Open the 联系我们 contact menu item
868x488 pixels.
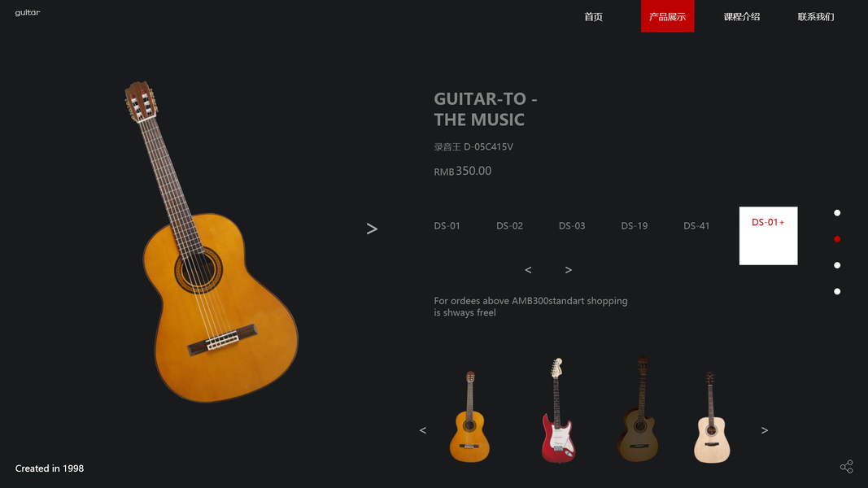[816, 16]
